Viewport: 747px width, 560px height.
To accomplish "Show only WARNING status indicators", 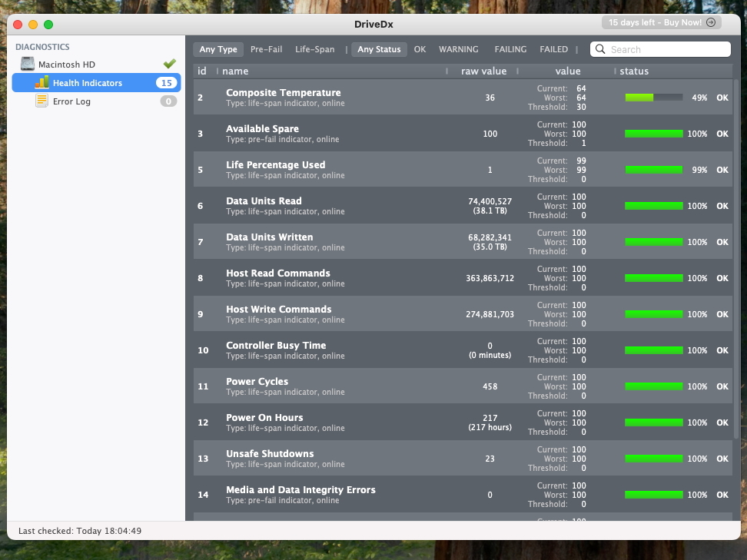I will pyautogui.click(x=458, y=49).
